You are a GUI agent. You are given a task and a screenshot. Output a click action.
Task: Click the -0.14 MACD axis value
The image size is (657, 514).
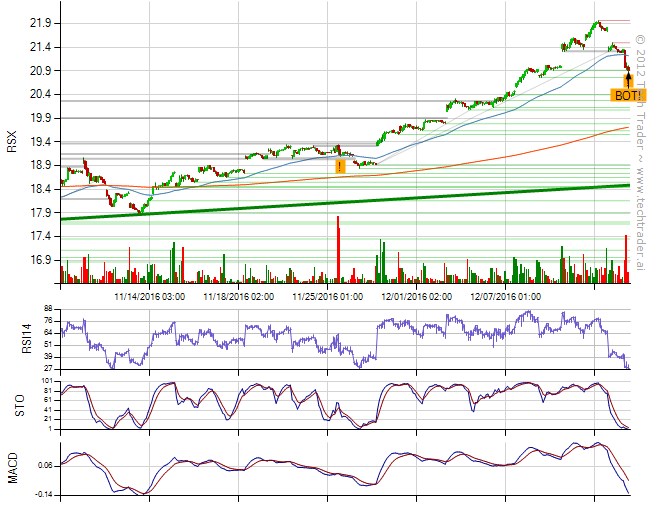click(x=44, y=495)
